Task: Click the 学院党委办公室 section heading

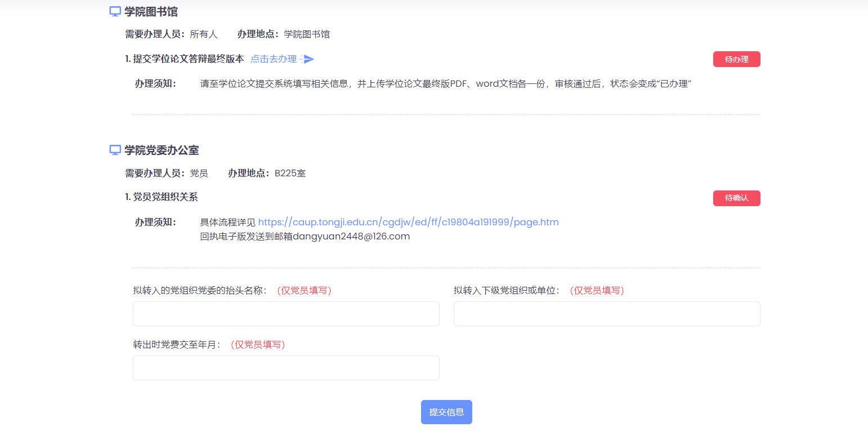Action: (162, 150)
